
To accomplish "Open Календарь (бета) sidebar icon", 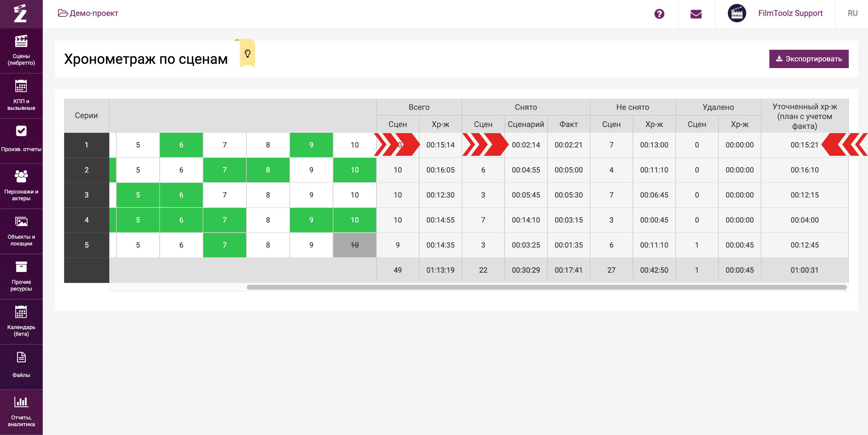I will (21, 312).
